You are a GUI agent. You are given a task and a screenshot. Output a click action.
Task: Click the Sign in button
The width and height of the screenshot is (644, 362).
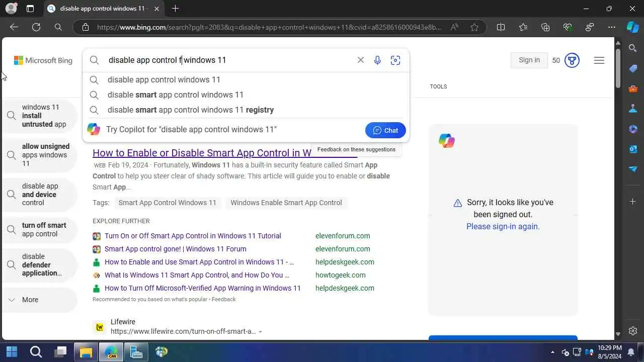tap(529, 60)
